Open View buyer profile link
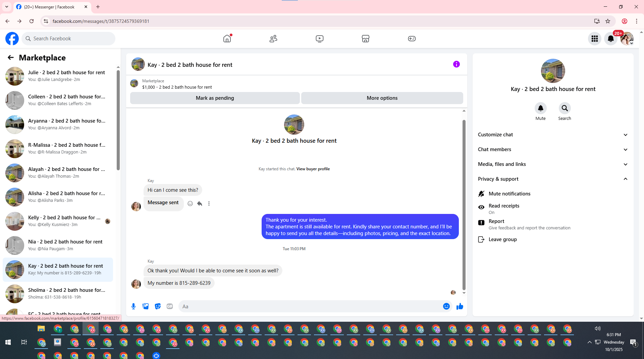Screen dimensions: 644x359 [313, 169]
